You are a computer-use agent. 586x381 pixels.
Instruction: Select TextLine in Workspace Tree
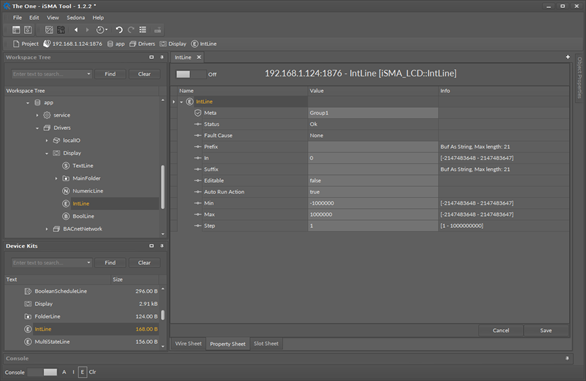pyautogui.click(x=83, y=166)
